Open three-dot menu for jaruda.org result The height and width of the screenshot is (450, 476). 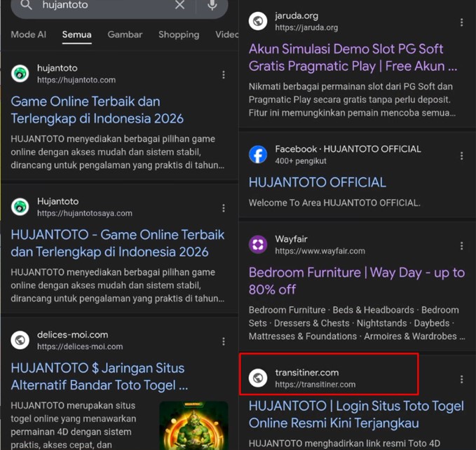461,22
